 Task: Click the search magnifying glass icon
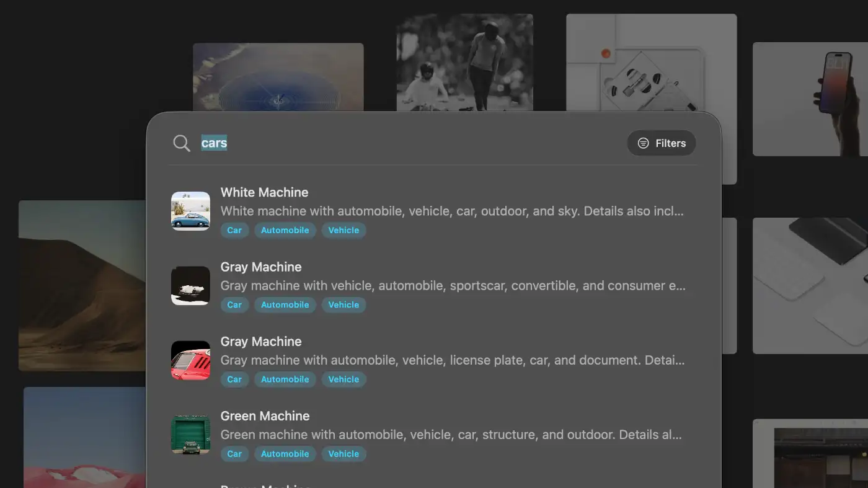181,143
